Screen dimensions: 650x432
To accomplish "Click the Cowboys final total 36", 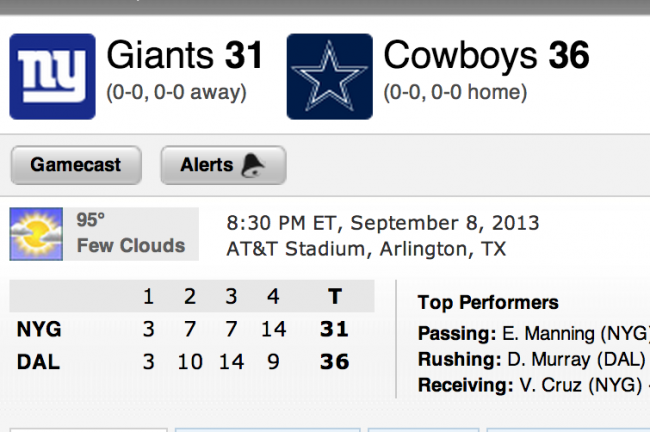I will click(334, 362).
